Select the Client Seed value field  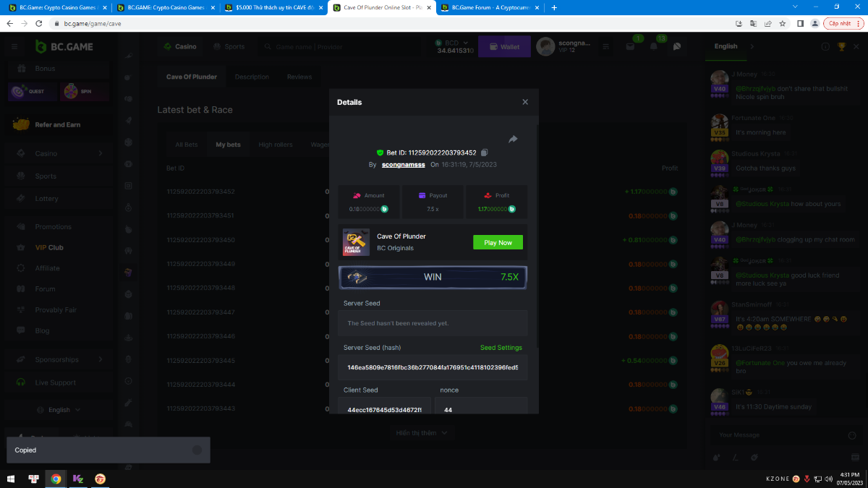(x=384, y=409)
